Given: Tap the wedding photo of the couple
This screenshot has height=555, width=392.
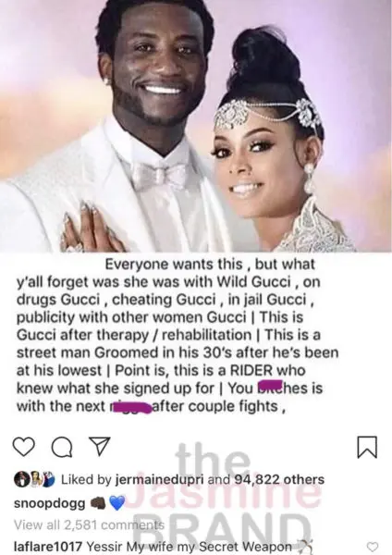Looking at the screenshot, I should 196,126.
